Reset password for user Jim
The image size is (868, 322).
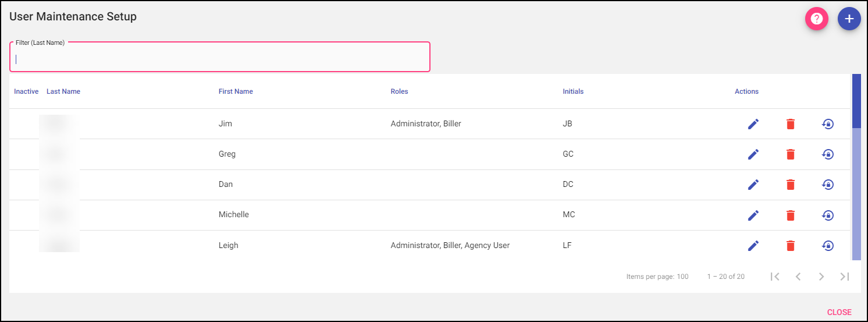[x=828, y=124]
